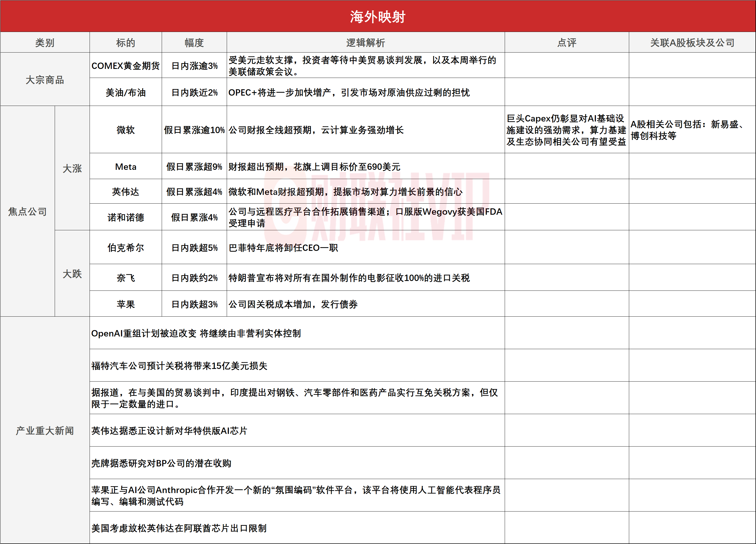Select the 产业重大新闻 category cell
The height and width of the screenshot is (544, 756).
[x=45, y=430]
